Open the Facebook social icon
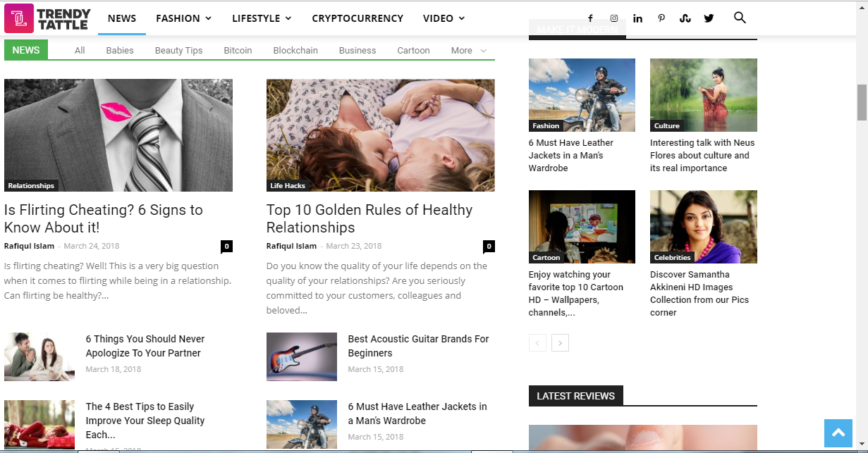Viewport: 868px width, 453px height. tap(590, 18)
